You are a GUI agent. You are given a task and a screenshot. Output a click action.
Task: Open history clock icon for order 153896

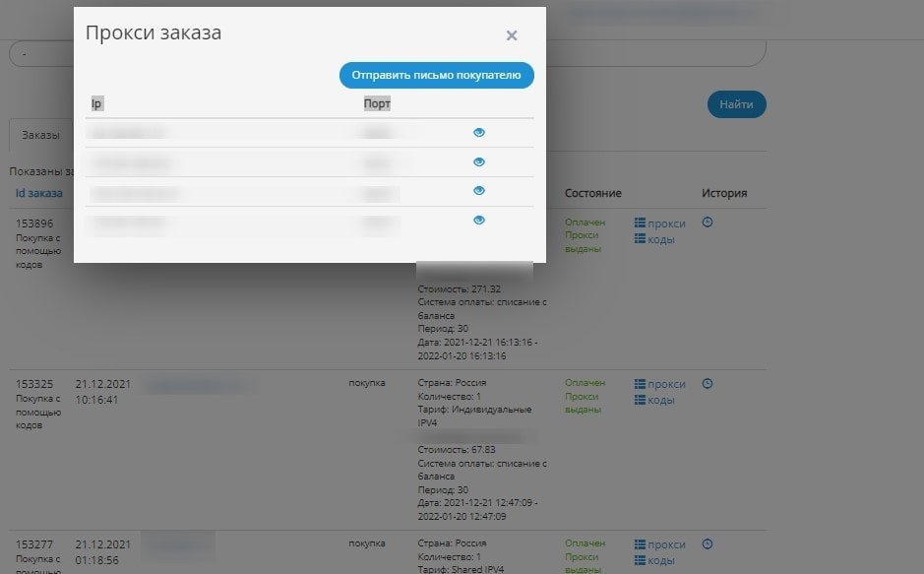(708, 223)
